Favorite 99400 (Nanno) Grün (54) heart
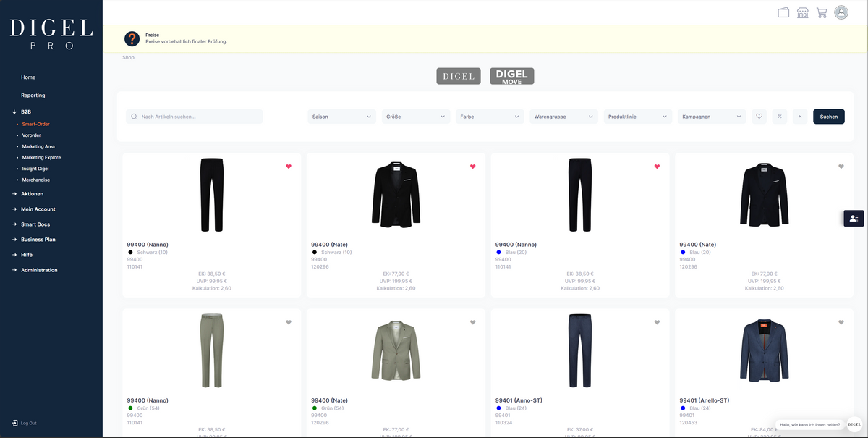The width and height of the screenshot is (868, 438). click(x=289, y=322)
